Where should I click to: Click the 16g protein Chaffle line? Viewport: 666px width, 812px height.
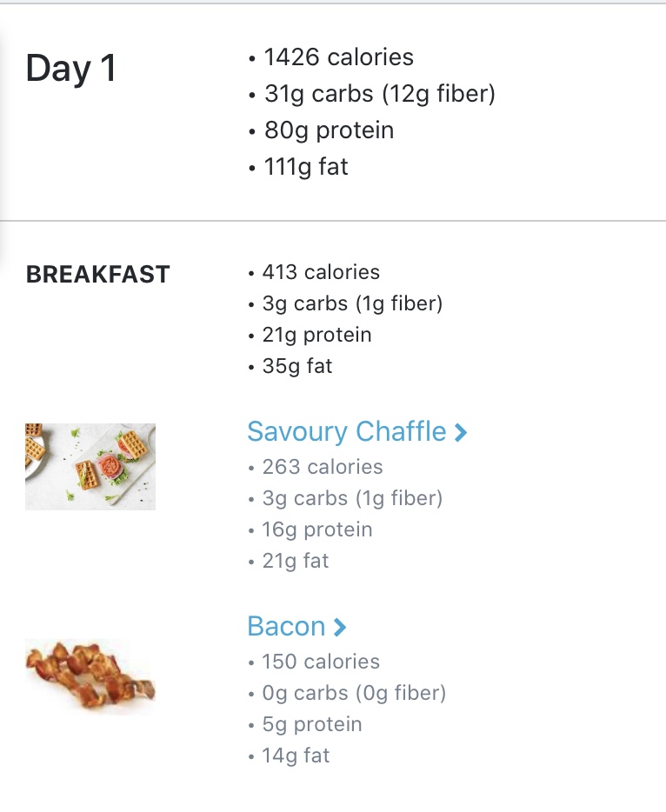316,529
